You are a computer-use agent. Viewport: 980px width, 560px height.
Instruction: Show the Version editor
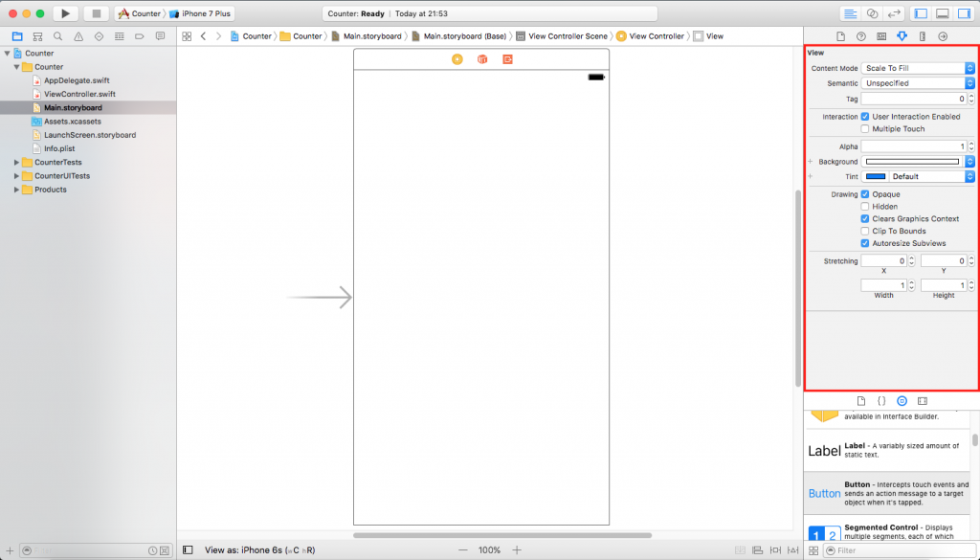[895, 13]
